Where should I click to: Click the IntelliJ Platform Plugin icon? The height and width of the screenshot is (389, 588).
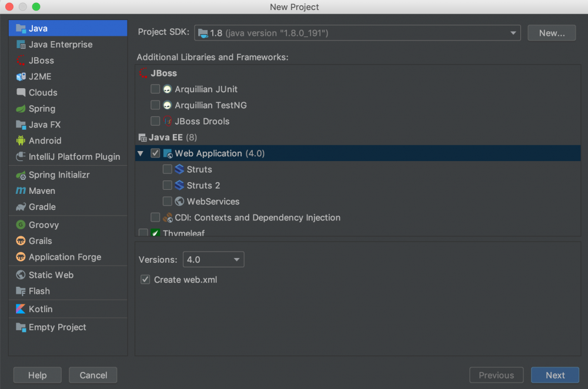pyautogui.click(x=21, y=157)
